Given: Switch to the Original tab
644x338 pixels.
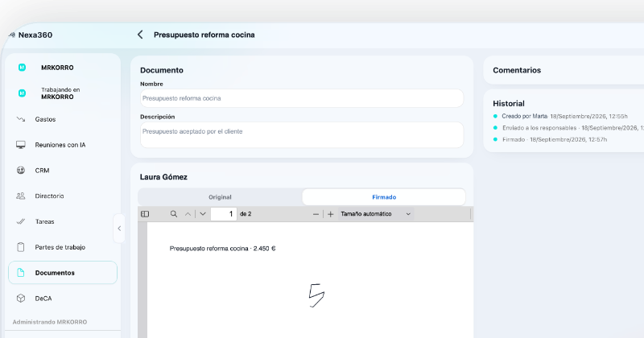Looking at the screenshot, I should [x=220, y=197].
